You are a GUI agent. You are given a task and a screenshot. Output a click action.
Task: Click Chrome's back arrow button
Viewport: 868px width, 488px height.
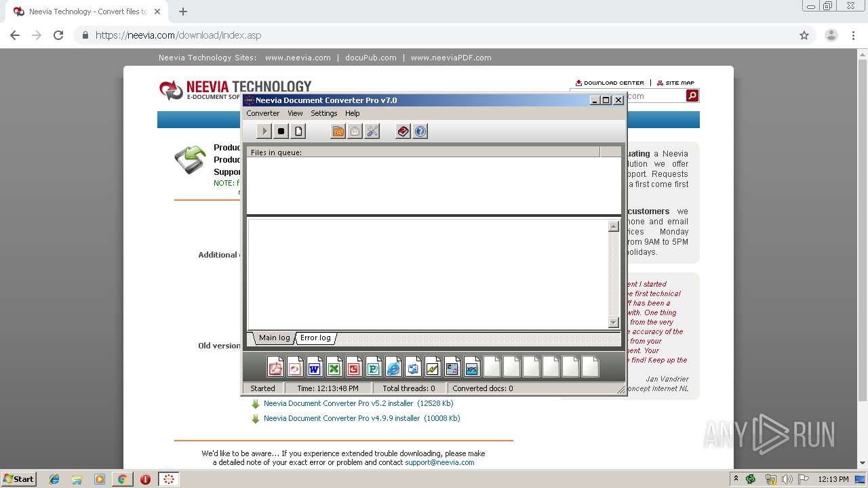point(15,35)
